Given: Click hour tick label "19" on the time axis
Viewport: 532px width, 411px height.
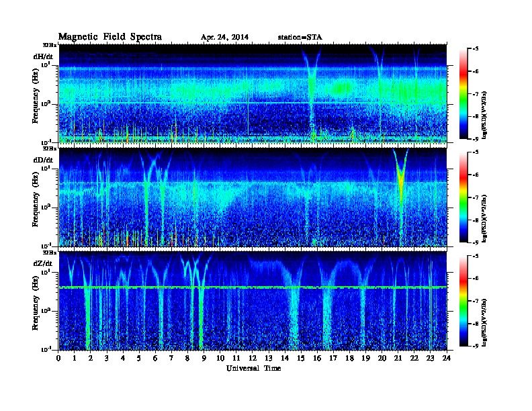Looking at the screenshot, I should tap(365, 359).
